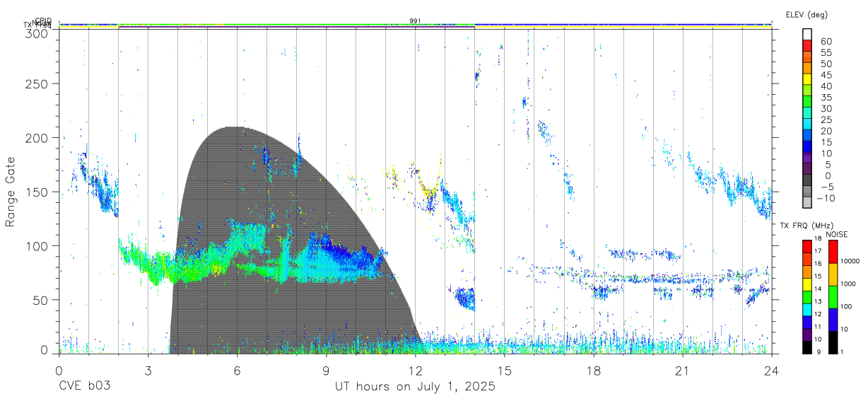This screenshot has width=868, height=401.
Task: Click the 'ELEV (deg)' colorbar title
Action: point(807,14)
